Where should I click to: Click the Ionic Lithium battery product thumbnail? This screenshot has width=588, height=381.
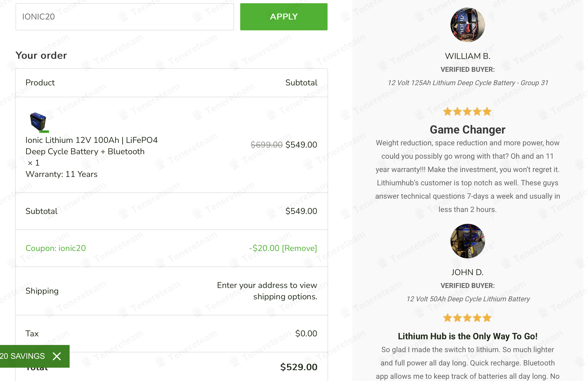[39, 122]
